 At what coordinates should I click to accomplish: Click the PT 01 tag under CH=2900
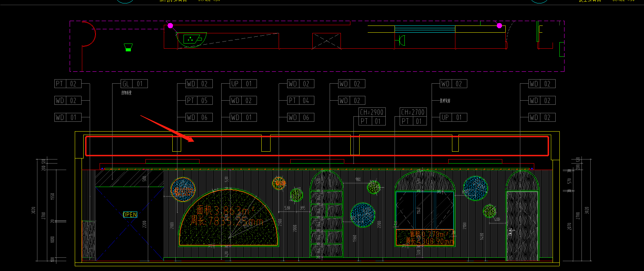click(x=372, y=121)
